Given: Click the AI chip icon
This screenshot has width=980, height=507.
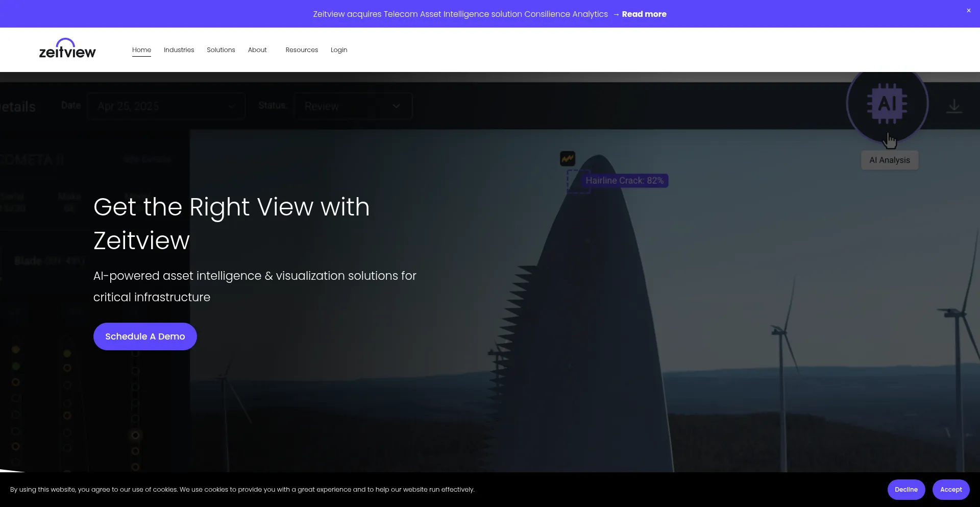Looking at the screenshot, I should [887, 104].
